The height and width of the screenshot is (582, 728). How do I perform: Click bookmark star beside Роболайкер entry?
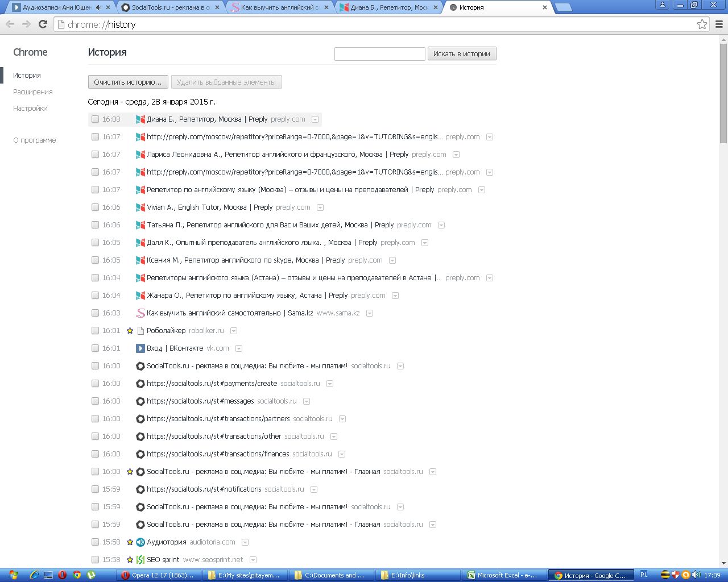[130, 331]
